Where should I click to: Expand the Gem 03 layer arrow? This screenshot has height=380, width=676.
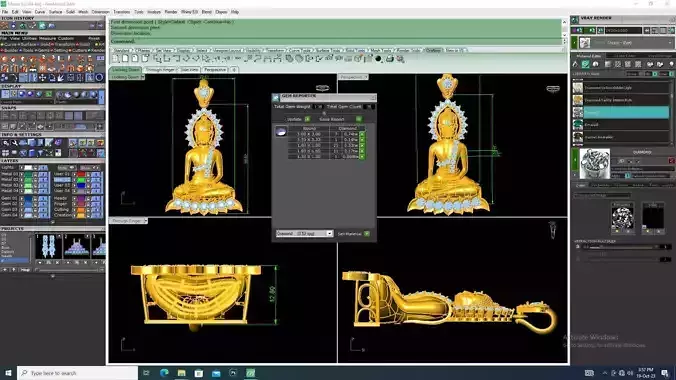[22, 209]
